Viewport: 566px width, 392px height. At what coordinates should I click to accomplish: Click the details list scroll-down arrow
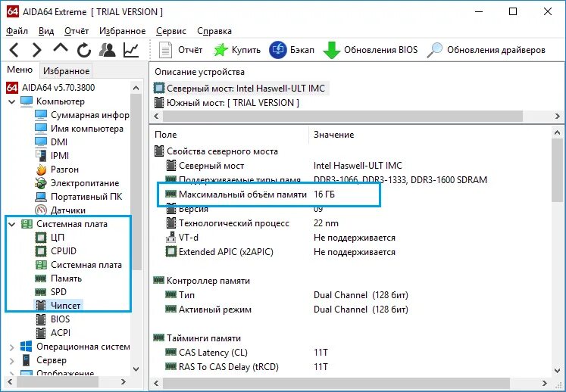coord(558,371)
